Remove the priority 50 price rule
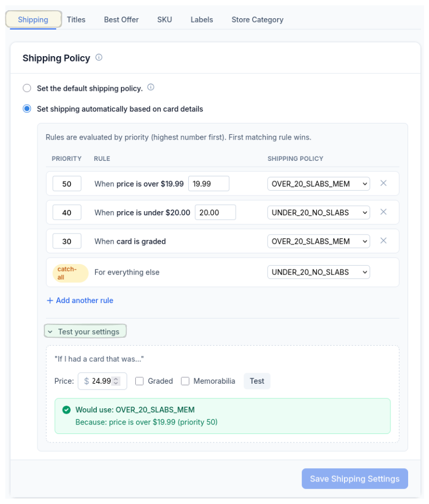The width and height of the screenshot is (429, 504). [x=384, y=183]
